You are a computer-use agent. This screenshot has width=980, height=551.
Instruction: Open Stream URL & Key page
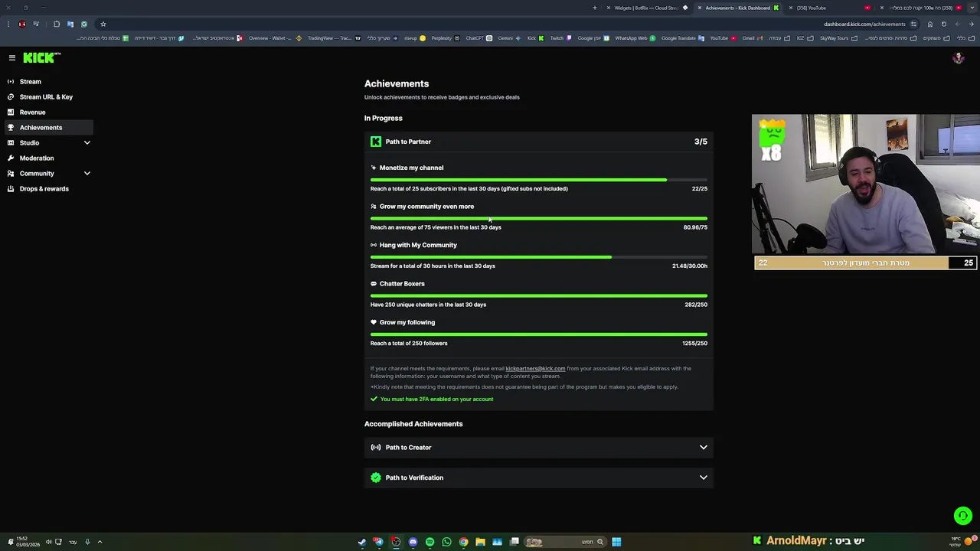click(47, 96)
